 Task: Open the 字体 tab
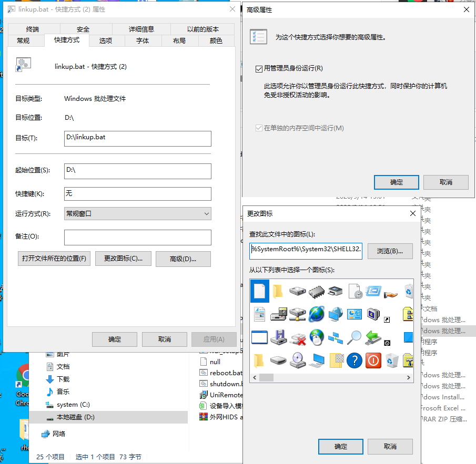[143, 40]
